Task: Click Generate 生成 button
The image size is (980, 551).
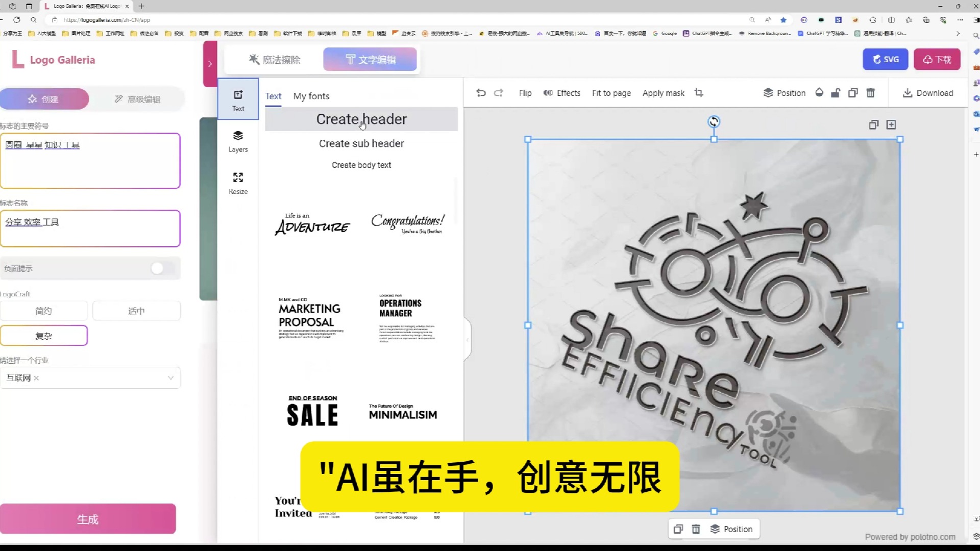Action: [87, 519]
